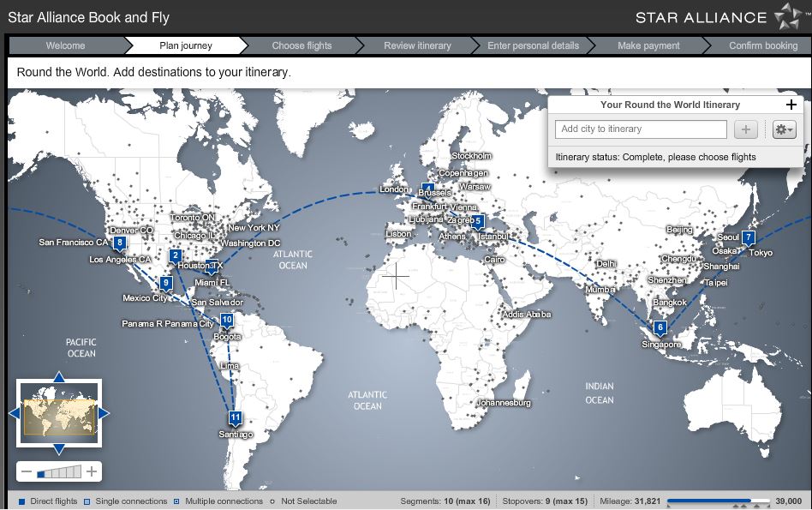Select the Lisbon city label
The image size is (812, 510).
pyautogui.click(x=398, y=234)
